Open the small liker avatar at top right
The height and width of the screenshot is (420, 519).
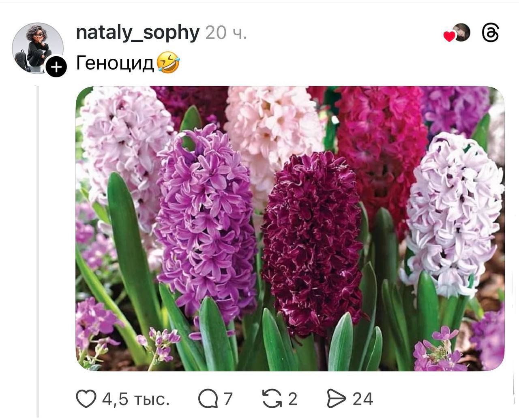point(461,32)
